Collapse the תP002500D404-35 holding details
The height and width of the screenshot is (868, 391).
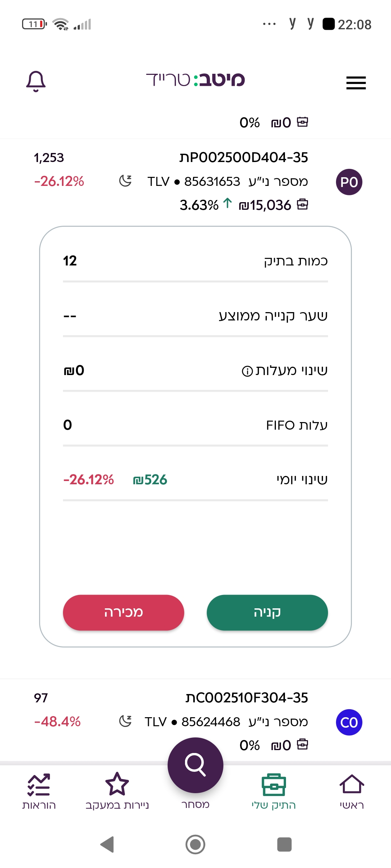(195, 182)
